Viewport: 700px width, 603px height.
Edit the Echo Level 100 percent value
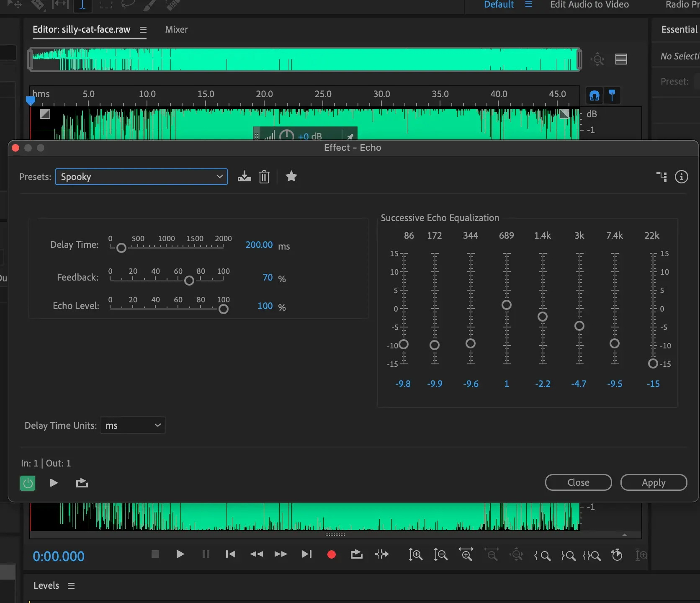(x=265, y=306)
